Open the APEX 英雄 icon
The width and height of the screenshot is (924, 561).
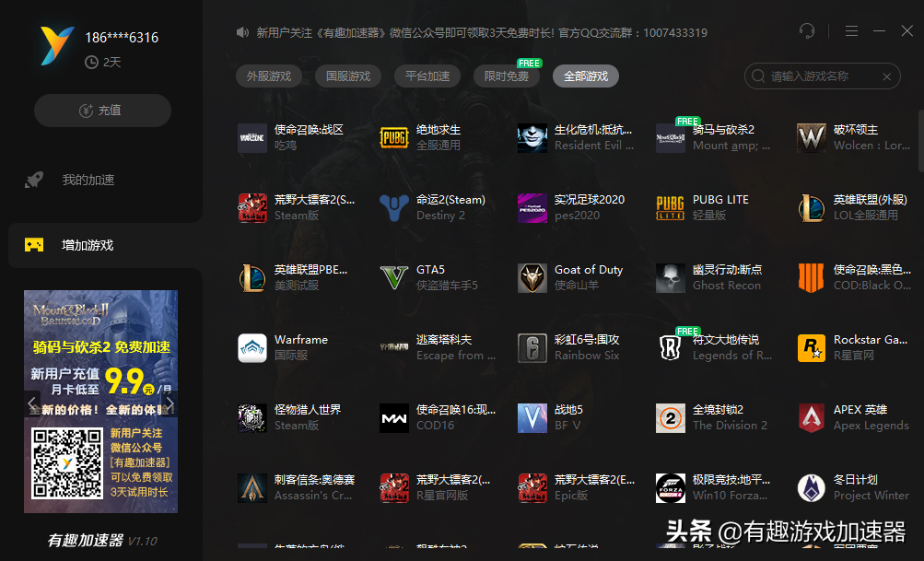tap(812, 418)
